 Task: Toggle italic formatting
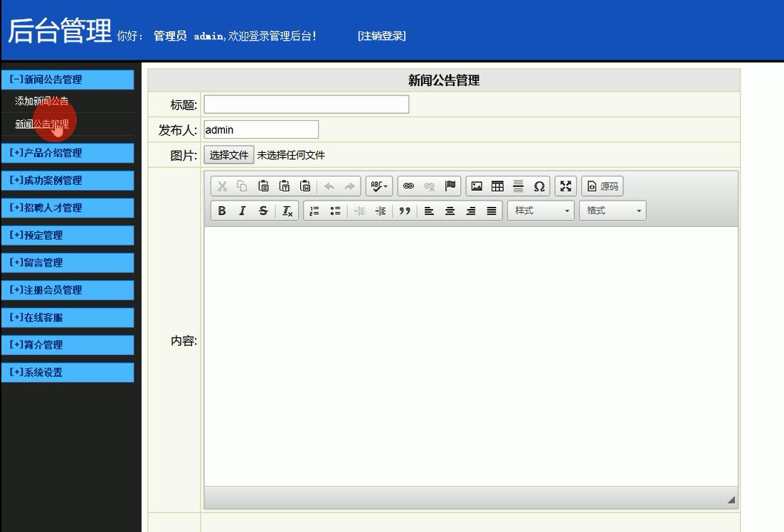[x=243, y=211]
